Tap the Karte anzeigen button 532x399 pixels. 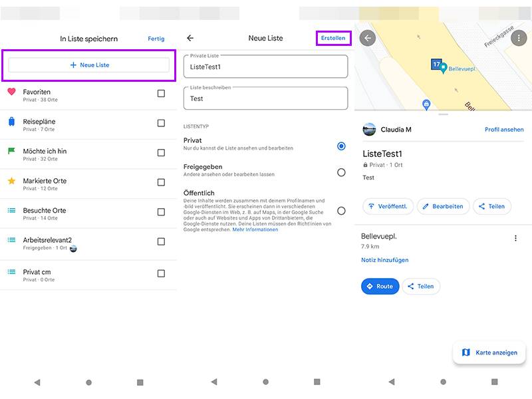(x=489, y=352)
